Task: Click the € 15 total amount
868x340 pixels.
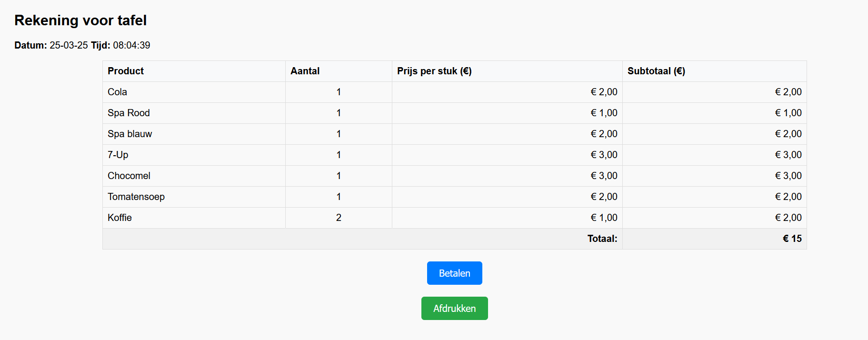Action: pos(792,239)
